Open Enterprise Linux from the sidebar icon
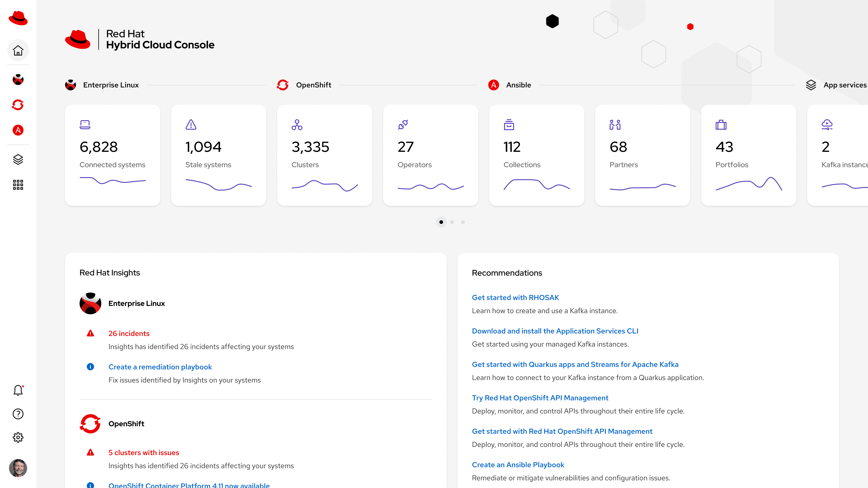868x488 pixels. tap(18, 80)
